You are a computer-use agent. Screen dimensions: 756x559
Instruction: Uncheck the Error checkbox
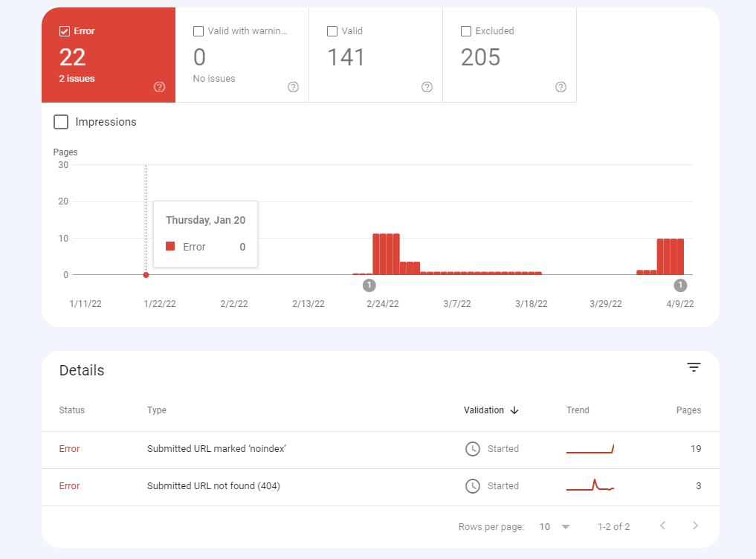pyautogui.click(x=65, y=31)
